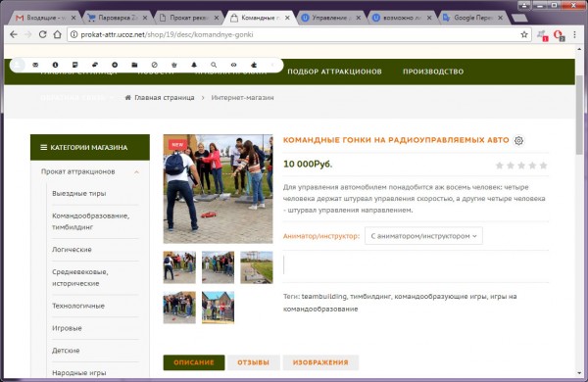Open the mail envelope icon in admin bar
This screenshot has height=382, width=588.
point(35,65)
